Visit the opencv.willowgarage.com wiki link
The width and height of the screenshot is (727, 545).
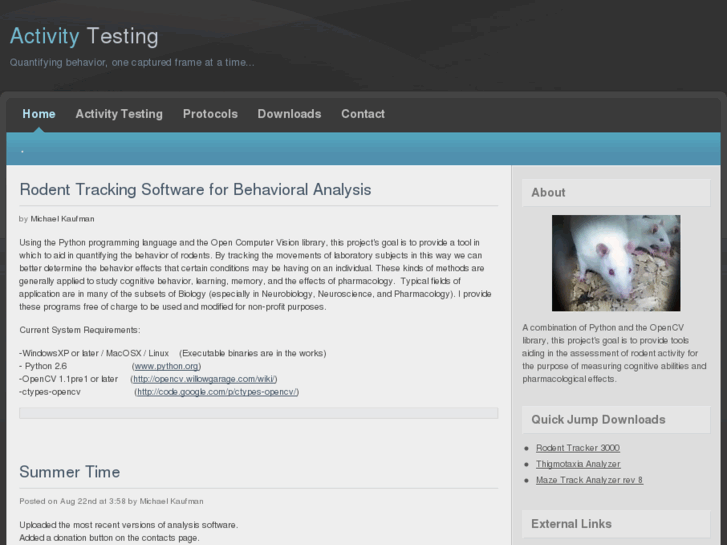tap(204, 379)
